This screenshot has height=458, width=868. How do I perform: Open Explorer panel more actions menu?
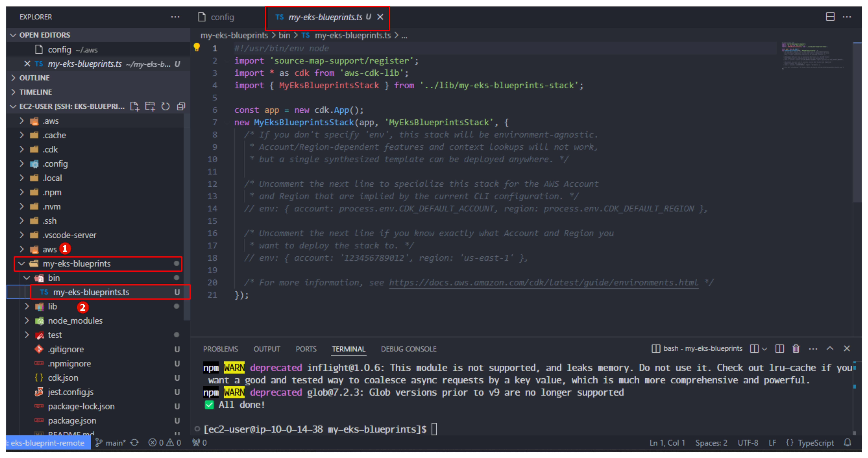coord(175,17)
